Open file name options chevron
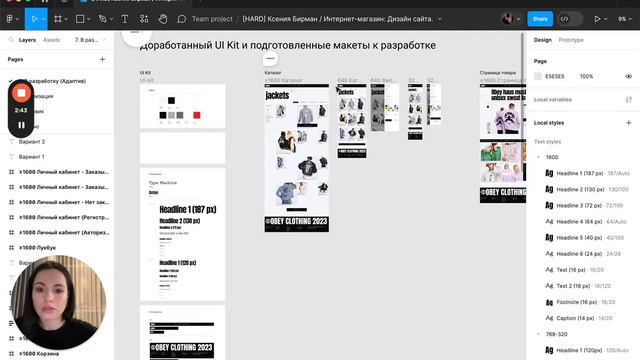The width and height of the screenshot is (640, 360). coord(440,19)
